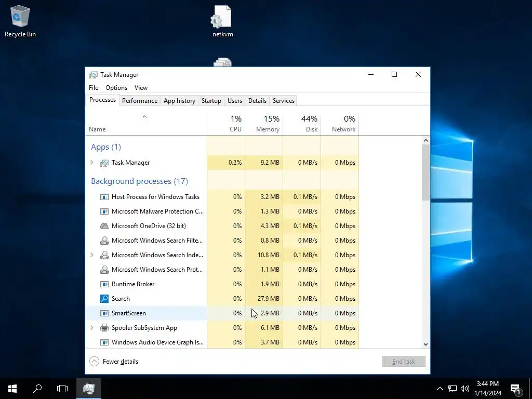Switch to the Startup tab

211,101
